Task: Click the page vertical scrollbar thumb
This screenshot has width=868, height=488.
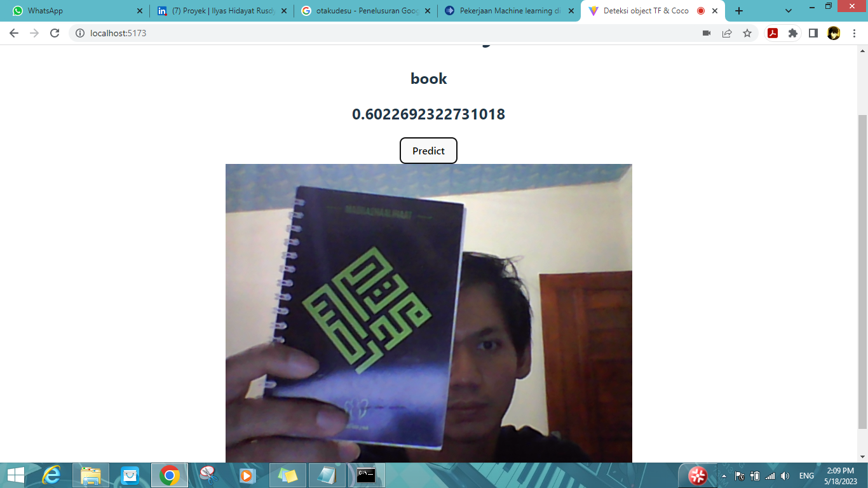Action: point(862,267)
